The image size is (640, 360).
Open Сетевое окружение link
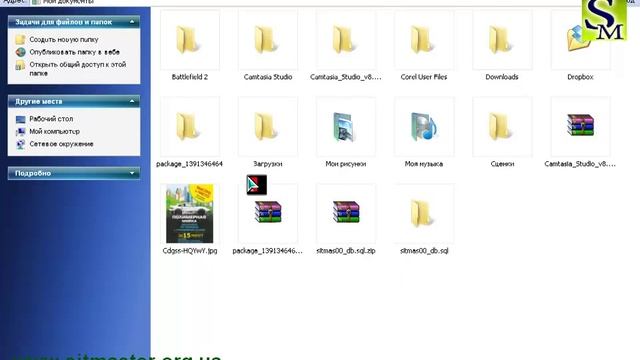(x=62, y=144)
